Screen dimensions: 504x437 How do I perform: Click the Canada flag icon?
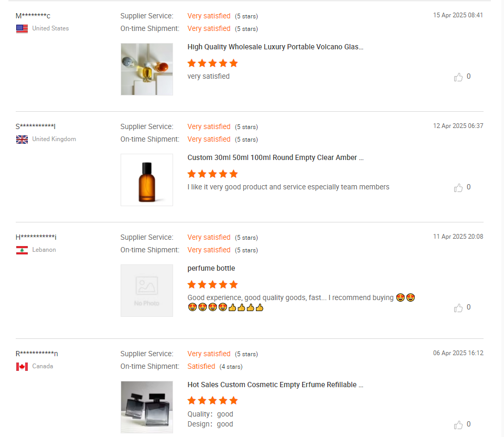tap(22, 366)
